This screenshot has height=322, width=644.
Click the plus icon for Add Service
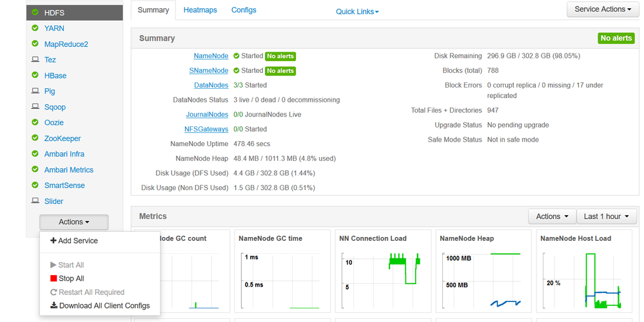(x=54, y=241)
